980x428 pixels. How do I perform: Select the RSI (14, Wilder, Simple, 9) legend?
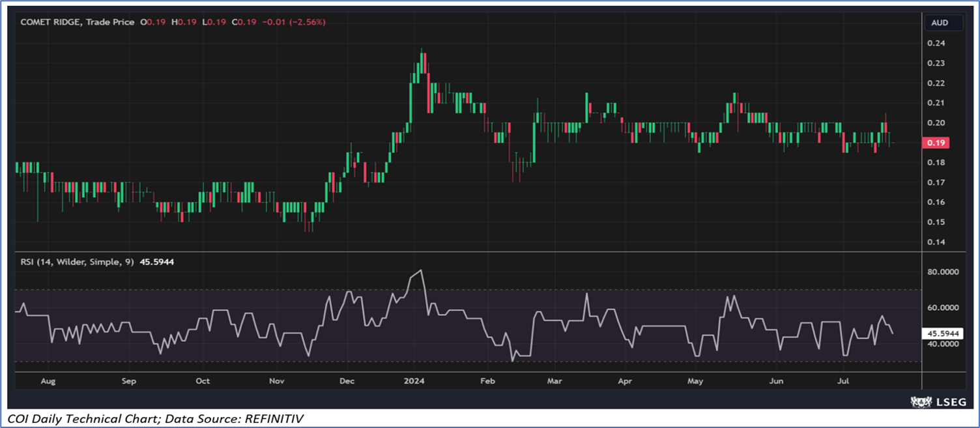pyautogui.click(x=77, y=262)
